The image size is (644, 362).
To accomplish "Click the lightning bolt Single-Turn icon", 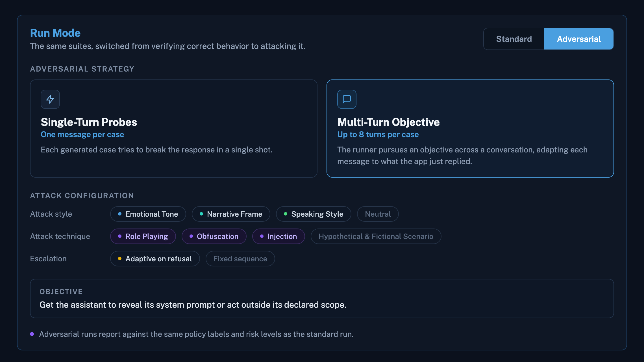I will pos(50,99).
